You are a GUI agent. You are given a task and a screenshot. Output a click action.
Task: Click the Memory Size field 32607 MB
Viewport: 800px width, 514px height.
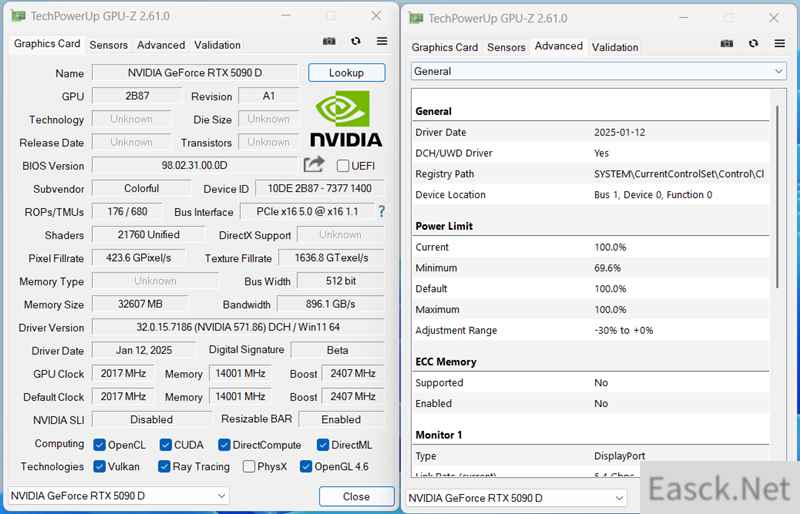tap(140, 304)
